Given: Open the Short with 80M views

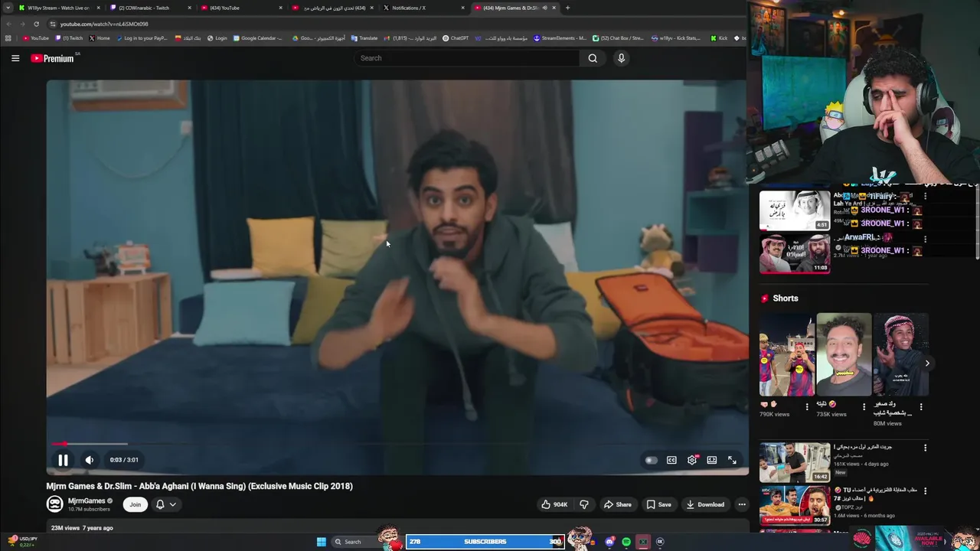Looking at the screenshot, I should (x=900, y=354).
